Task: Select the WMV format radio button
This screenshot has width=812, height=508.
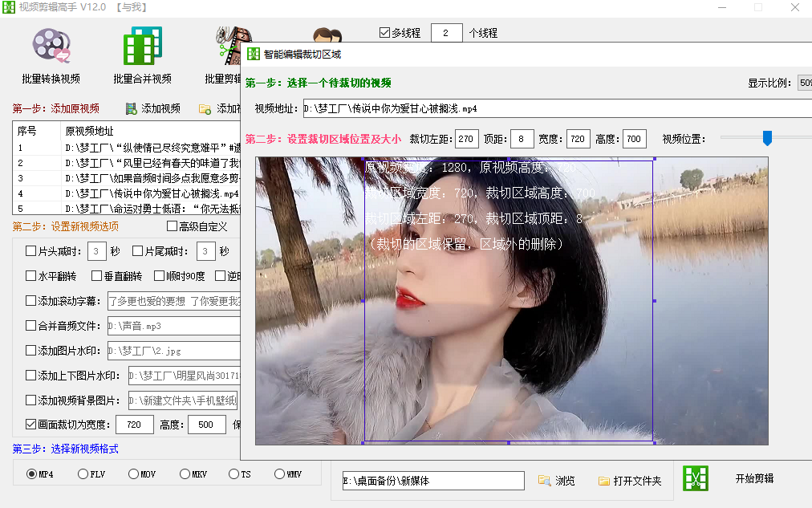Action: click(280, 473)
